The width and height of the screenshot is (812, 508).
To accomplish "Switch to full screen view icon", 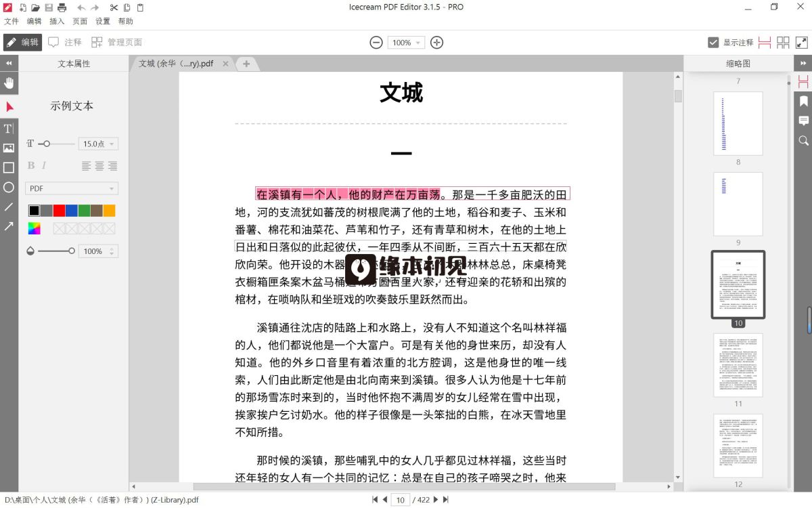I will (x=802, y=43).
